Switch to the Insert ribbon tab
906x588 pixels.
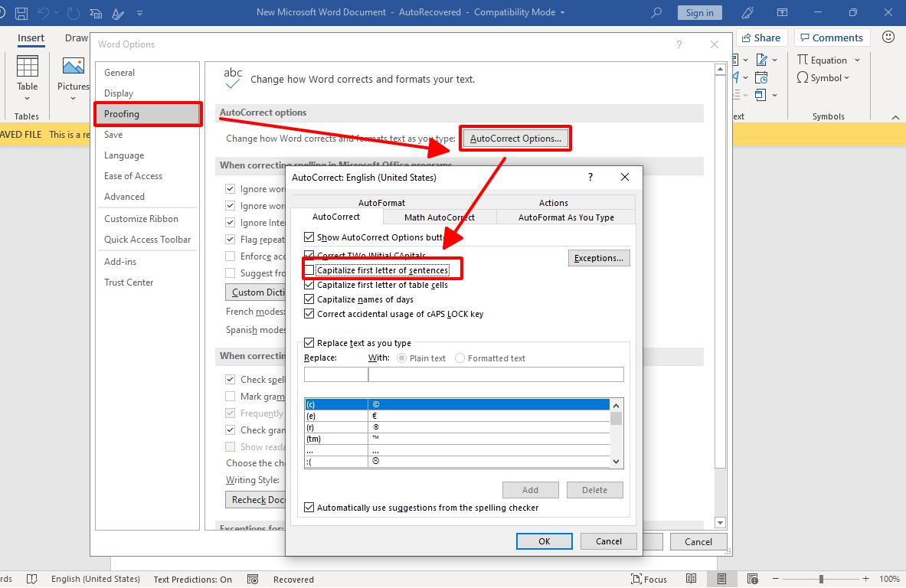coord(31,38)
